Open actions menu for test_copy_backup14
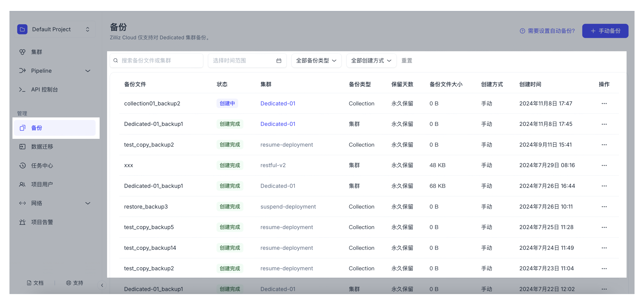The image size is (644, 305). point(604,248)
